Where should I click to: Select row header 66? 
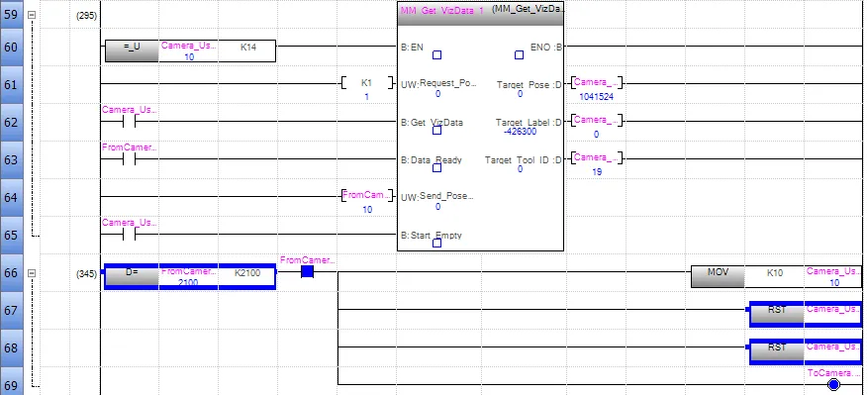pos(11,273)
